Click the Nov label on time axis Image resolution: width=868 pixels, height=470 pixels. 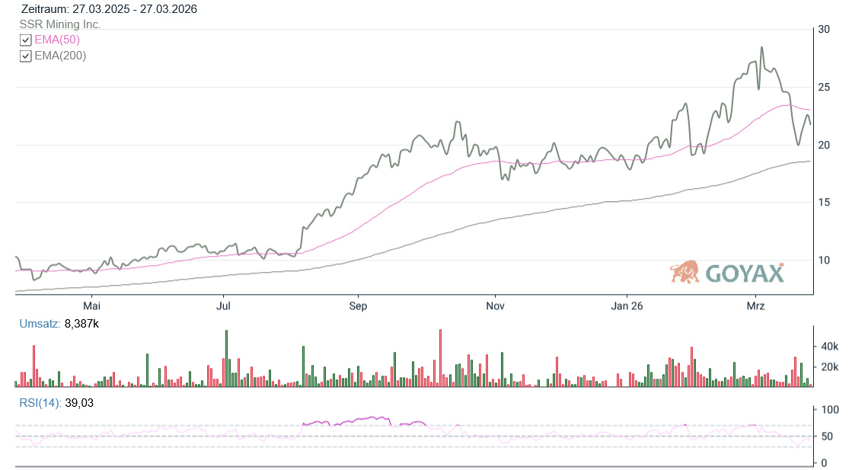495,306
